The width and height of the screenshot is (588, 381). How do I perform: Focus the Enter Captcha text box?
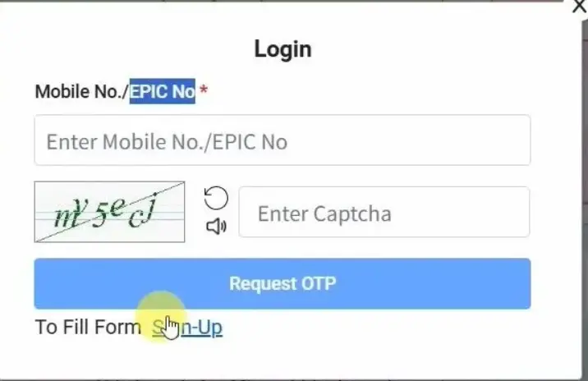pos(384,212)
